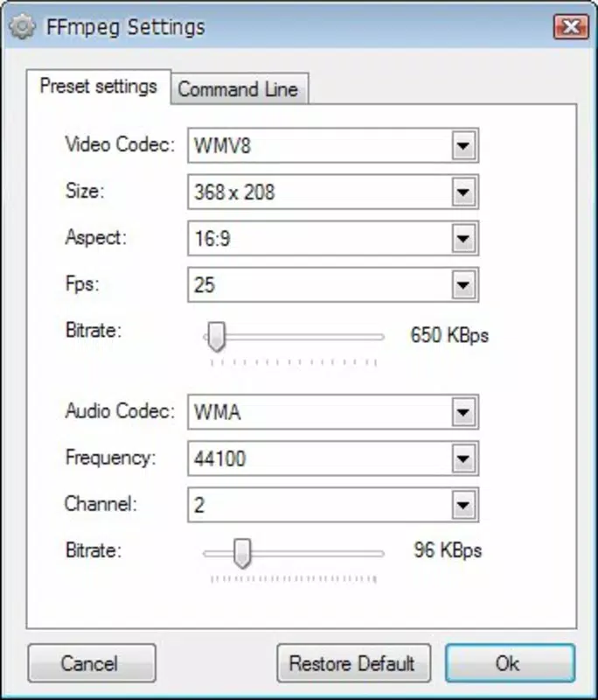Click the Cancel button
598x700 pixels.
92,663
